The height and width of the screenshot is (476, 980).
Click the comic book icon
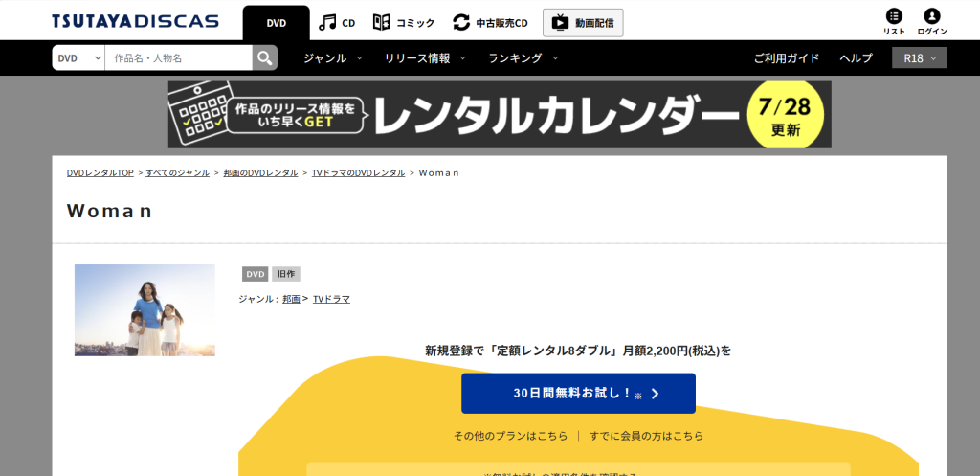381,23
